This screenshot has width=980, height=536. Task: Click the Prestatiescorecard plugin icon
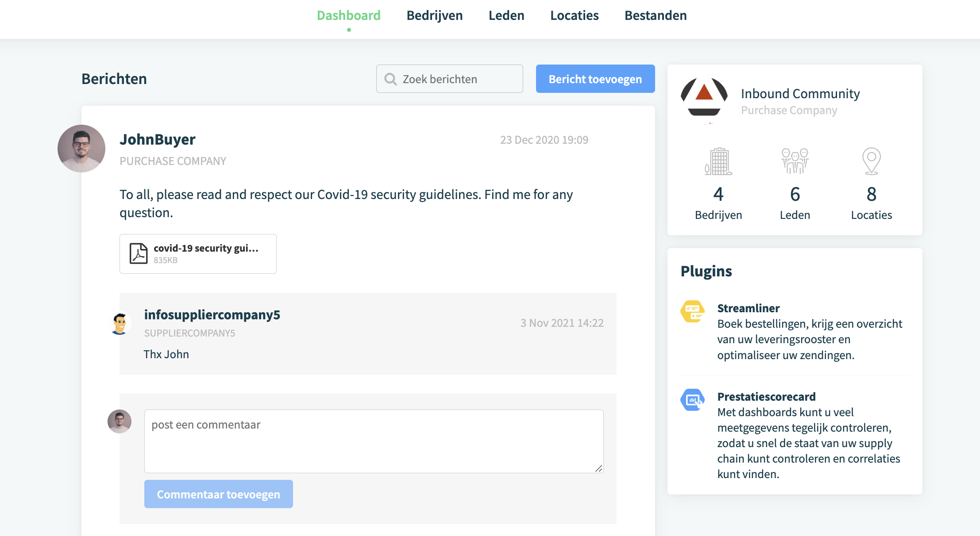692,400
